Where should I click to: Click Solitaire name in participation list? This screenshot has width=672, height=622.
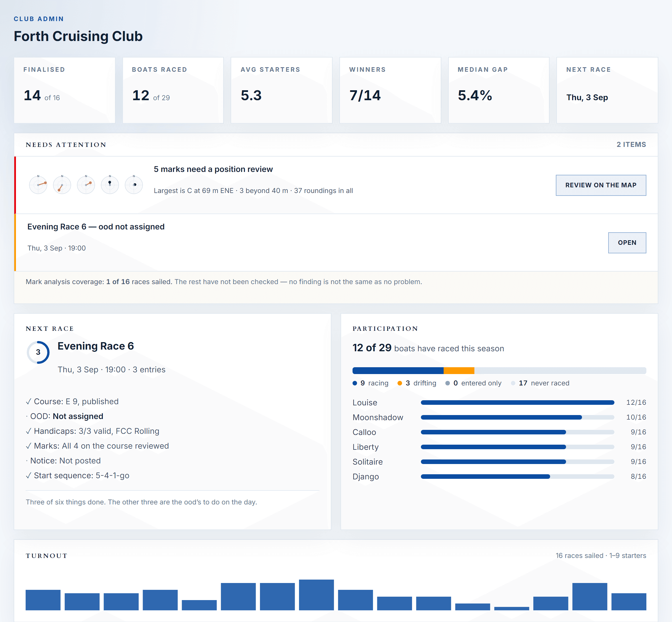tap(368, 462)
